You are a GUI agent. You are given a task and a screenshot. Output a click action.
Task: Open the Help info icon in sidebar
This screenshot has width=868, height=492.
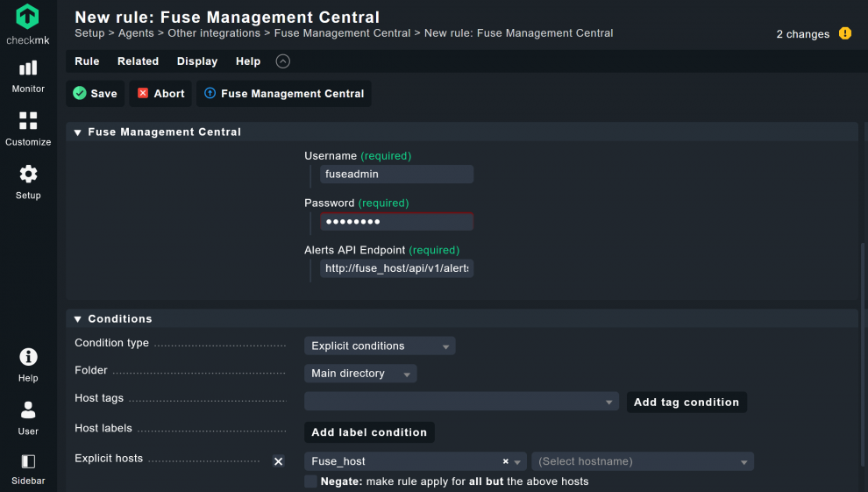point(28,365)
